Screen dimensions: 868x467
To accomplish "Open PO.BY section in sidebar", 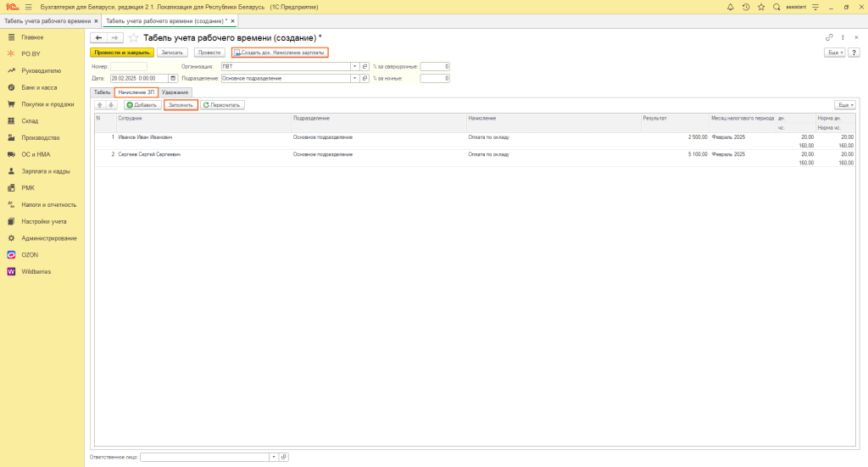I will click(x=31, y=54).
